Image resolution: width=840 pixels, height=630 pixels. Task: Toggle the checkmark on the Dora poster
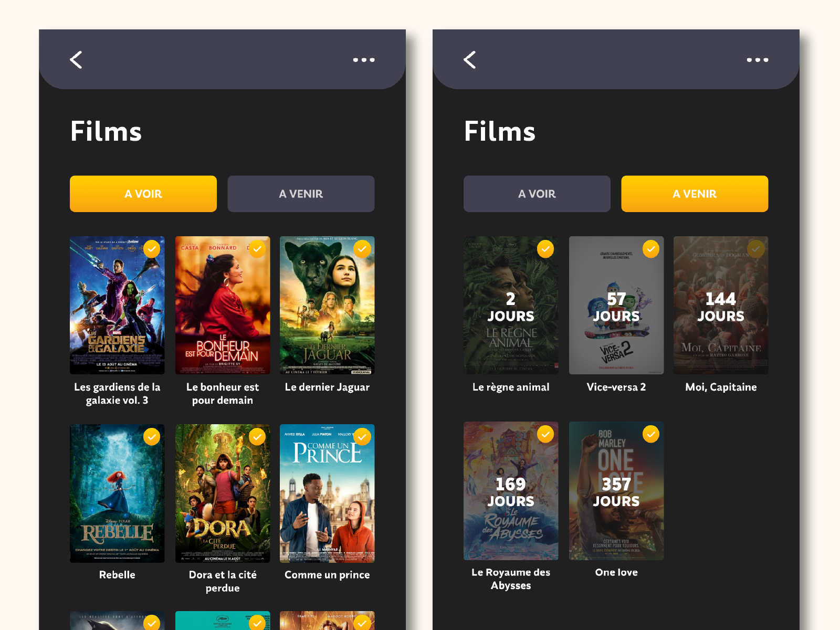pos(257,437)
